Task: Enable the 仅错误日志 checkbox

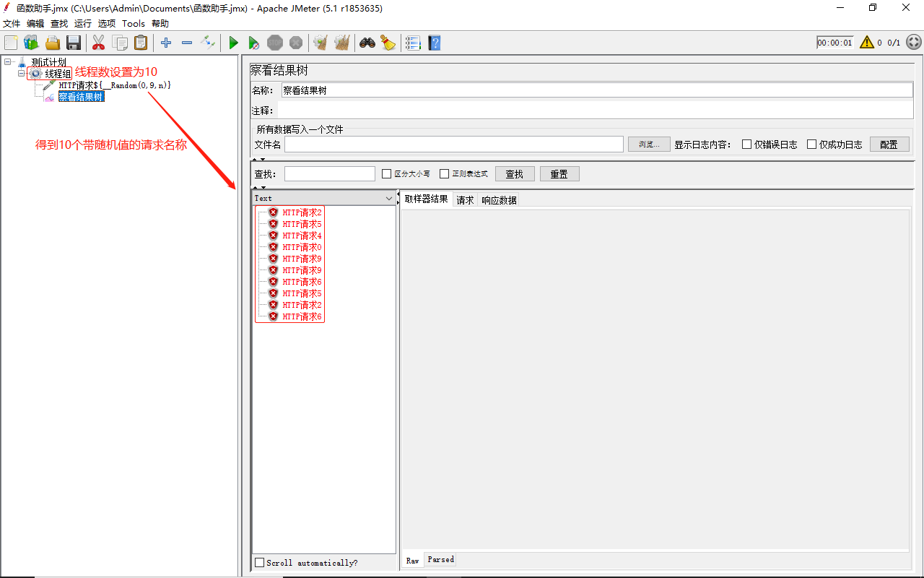Action: [x=747, y=144]
